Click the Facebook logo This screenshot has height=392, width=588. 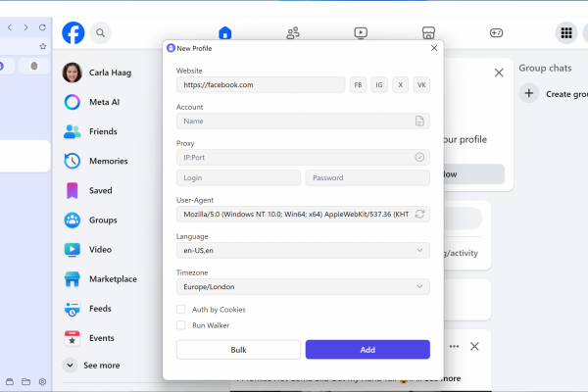[73, 33]
